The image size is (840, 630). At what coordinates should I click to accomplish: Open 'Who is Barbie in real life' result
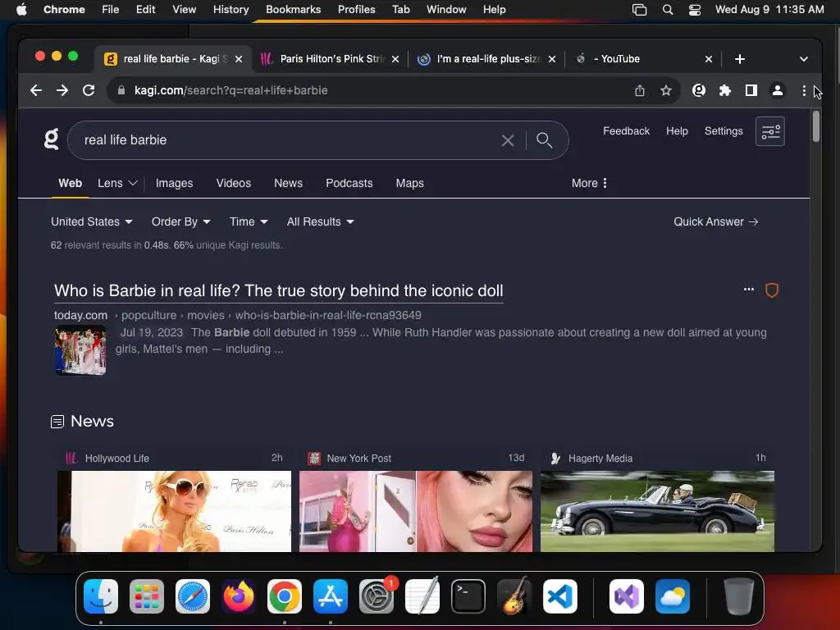tap(279, 291)
